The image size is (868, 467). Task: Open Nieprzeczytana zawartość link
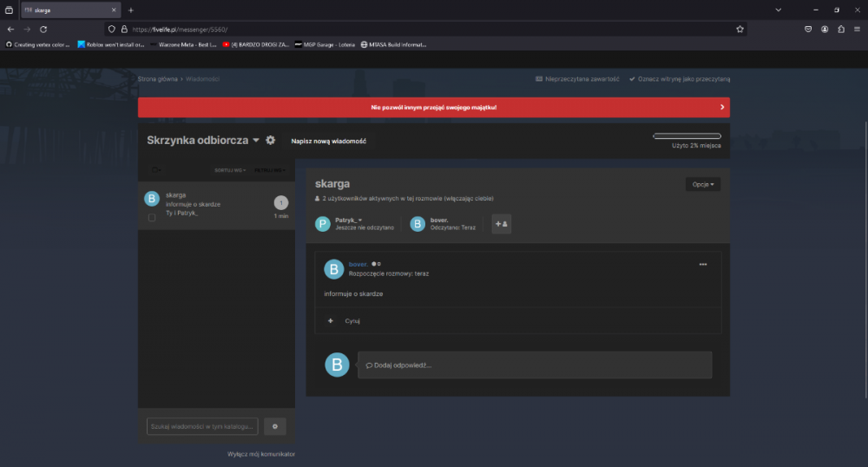coord(577,79)
